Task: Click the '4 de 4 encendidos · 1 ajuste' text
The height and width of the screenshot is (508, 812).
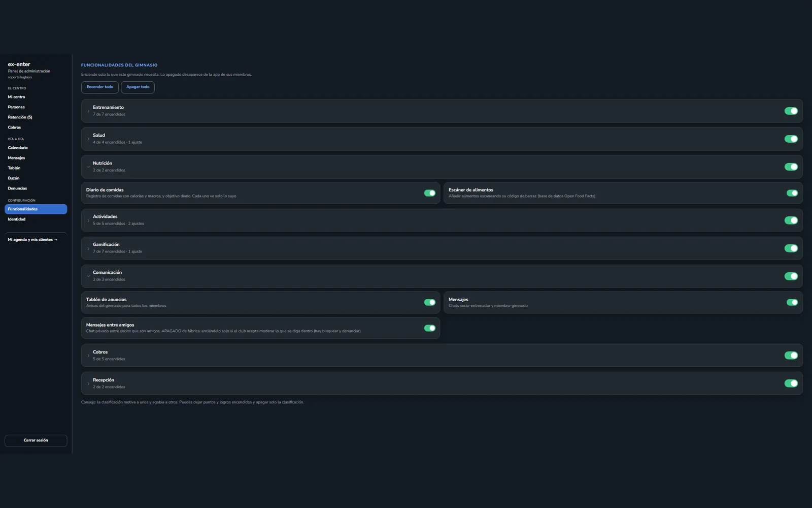Action: point(117,142)
